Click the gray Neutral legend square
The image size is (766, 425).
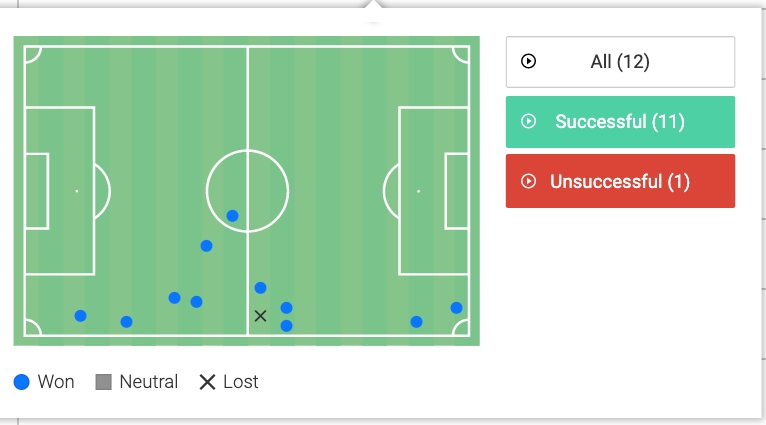(x=103, y=382)
